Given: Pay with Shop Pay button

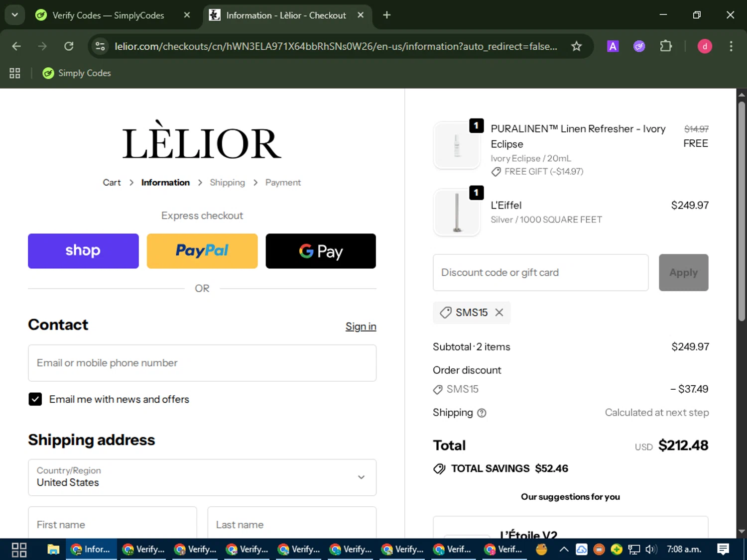Looking at the screenshot, I should [x=83, y=251].
